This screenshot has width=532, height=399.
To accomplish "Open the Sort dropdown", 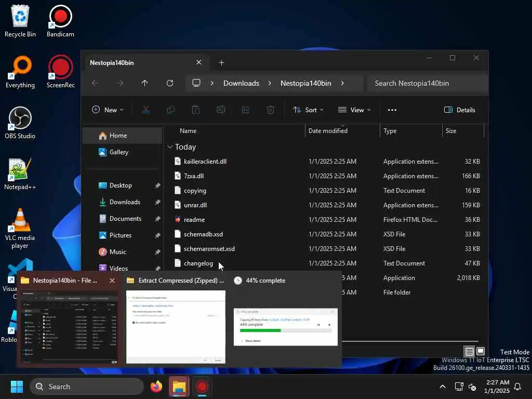I will tap(309, 110).
